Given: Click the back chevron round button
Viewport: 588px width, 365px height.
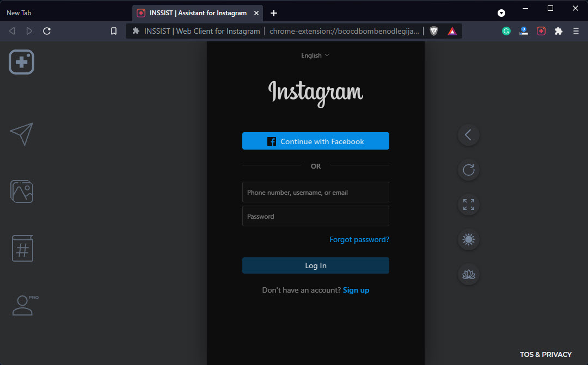Looking at the screenshot, I should (468, 135).
